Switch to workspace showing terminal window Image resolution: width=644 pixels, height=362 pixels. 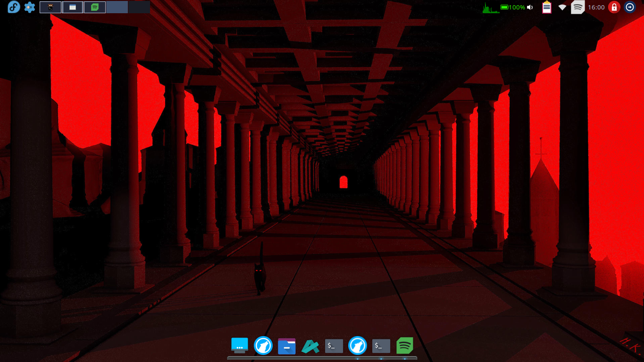click(x=50, y=7)
